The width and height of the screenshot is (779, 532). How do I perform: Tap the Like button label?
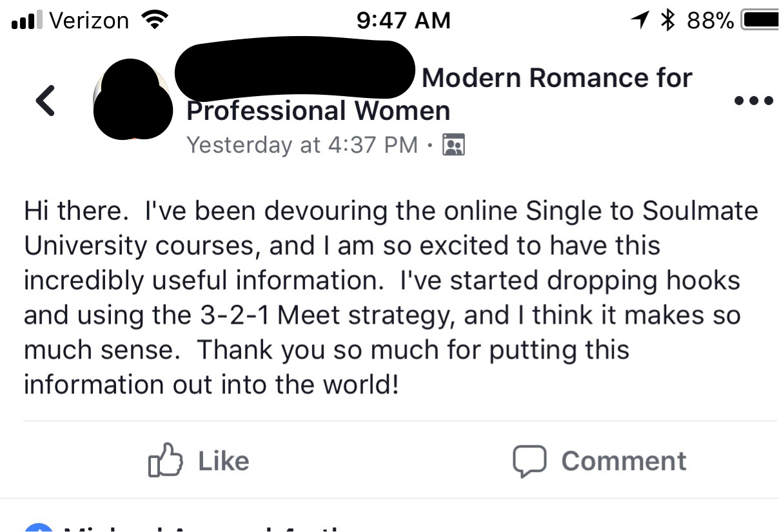(223, 461)
